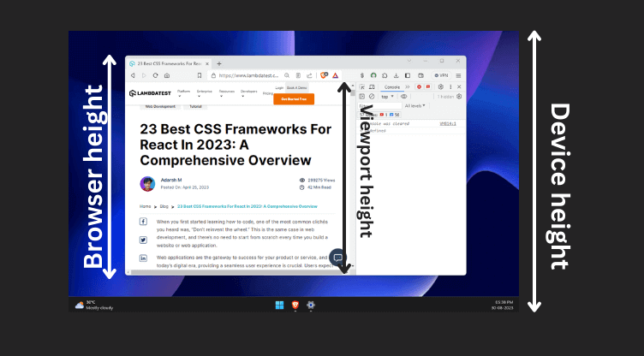The height and width of the screenshot is (356, 644).
Task: Open author Adarsh M profile link
Action: point(171,180)
